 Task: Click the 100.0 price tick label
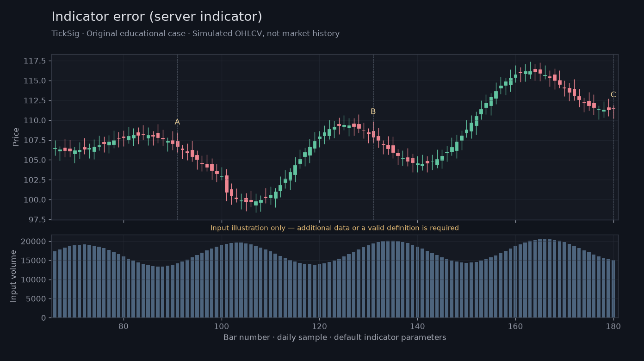(x=36, y=200)
